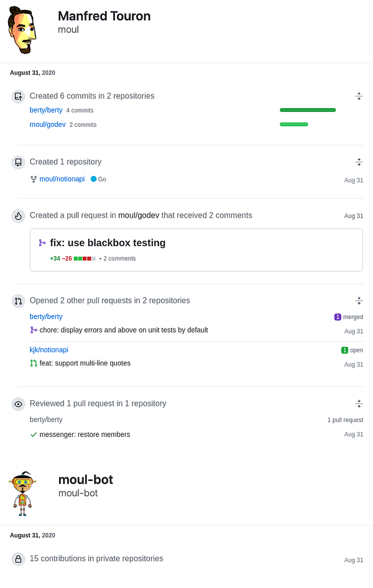
Task: Open the moul/godev commits link
Action: [x=47, y=124]
